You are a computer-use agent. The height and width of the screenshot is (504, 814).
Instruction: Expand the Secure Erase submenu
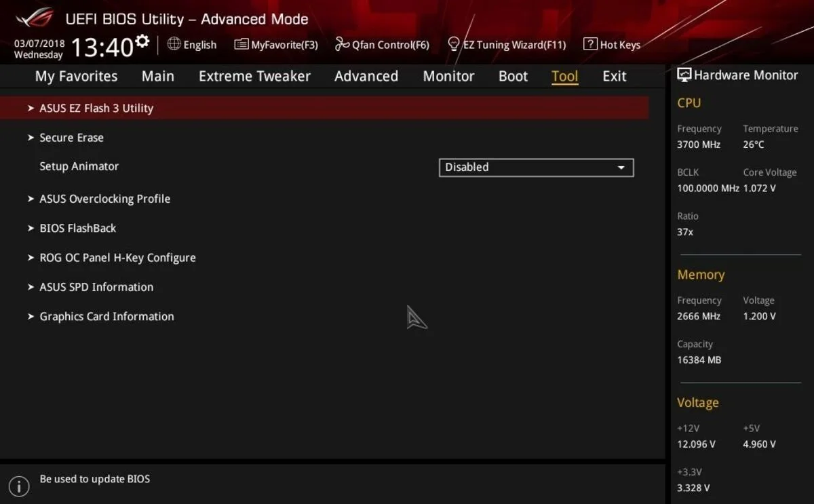coord(71,138)
